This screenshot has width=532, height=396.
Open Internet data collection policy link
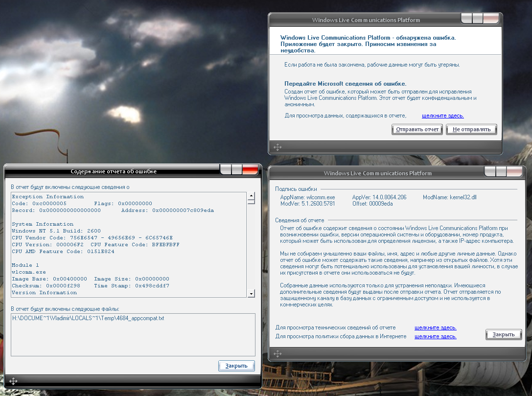tap(435, 336)
